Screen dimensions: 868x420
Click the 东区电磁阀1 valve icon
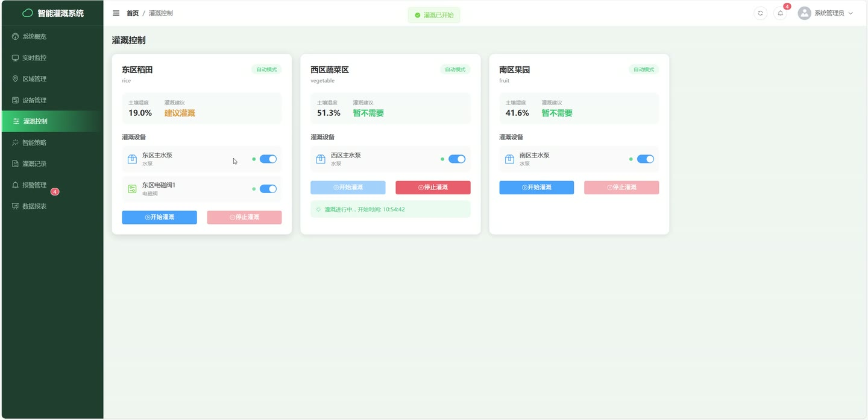coord(132,189)
